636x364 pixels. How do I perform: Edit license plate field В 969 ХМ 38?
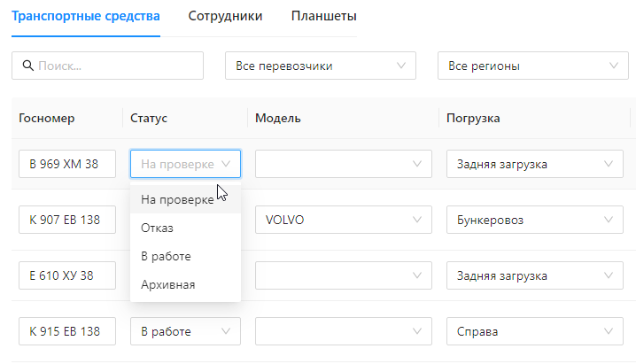click(67, 164)
